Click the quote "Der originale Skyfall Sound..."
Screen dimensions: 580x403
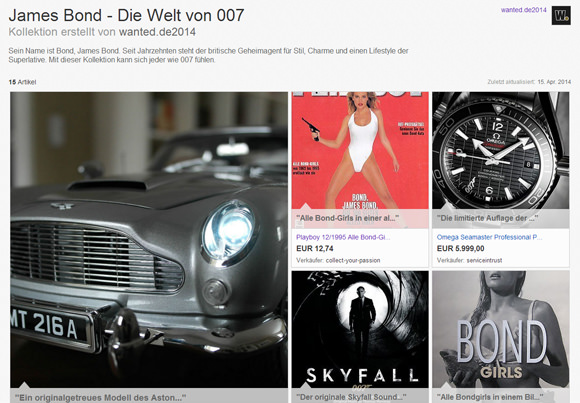(x=351, y=397)
